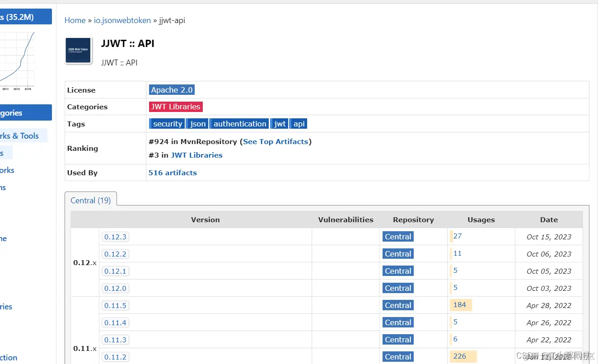Open JWT Libraries ranking link
The height and width of the screenshot is (364, 598).
[x=196, y=155]
